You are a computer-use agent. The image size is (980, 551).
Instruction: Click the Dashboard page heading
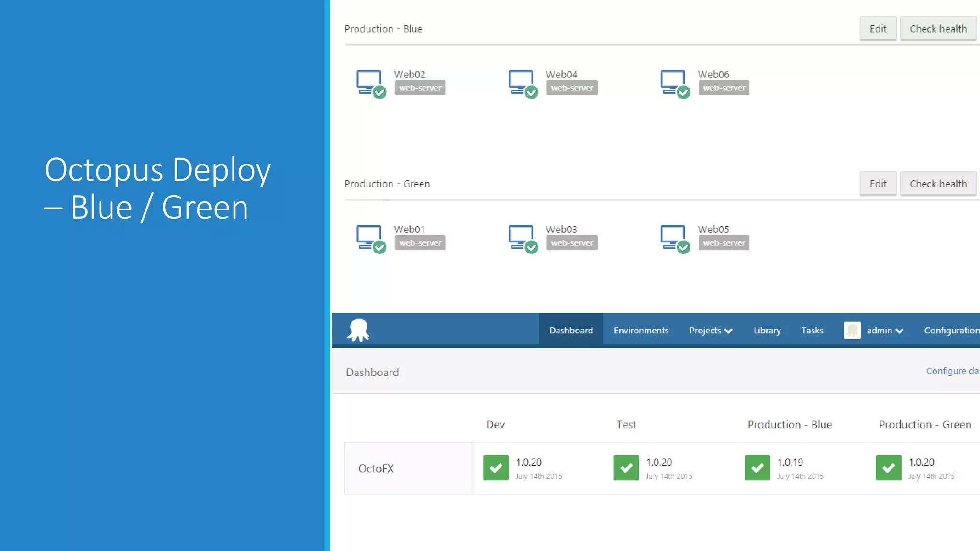tap(372, 372)
